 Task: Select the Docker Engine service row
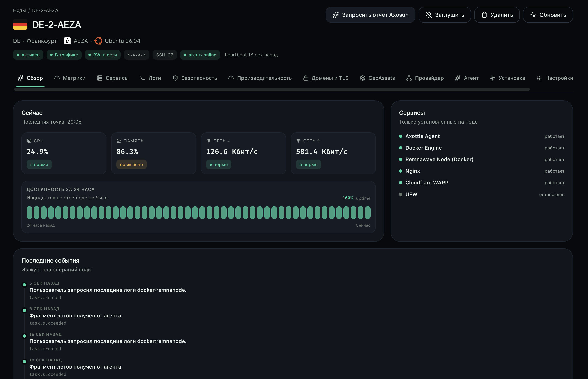pyautogui.click(x=482, y=148)
